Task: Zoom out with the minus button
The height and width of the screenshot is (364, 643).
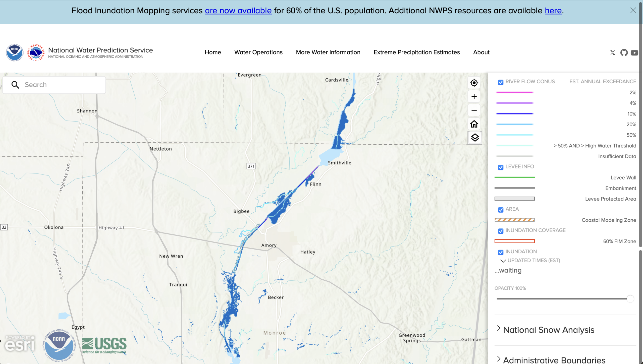Action: [x=474, y=110]
